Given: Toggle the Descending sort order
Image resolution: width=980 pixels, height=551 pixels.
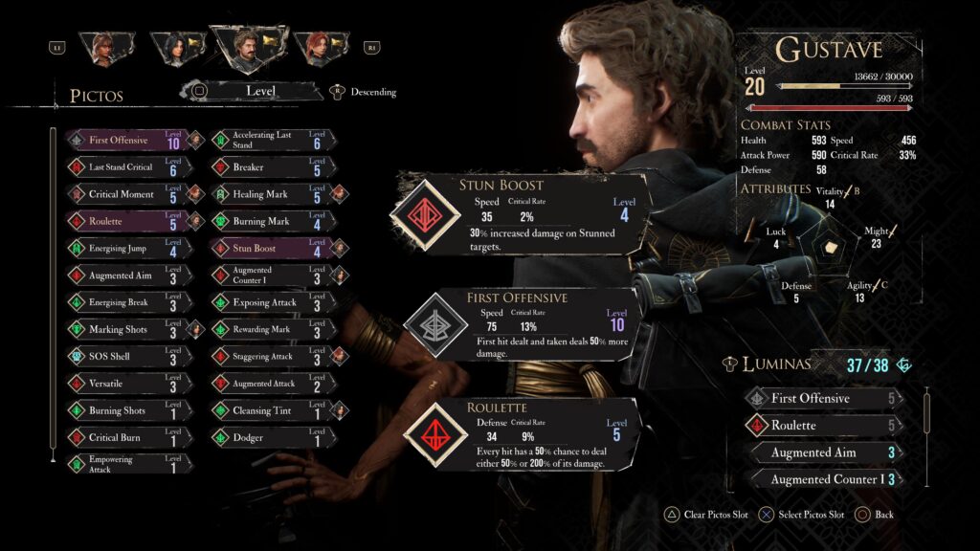Looking at the screenshot, I should tap(364, 92).
